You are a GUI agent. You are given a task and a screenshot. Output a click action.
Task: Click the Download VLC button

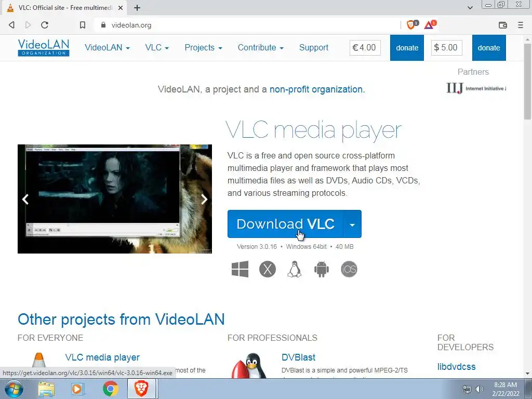click(285, 224)
